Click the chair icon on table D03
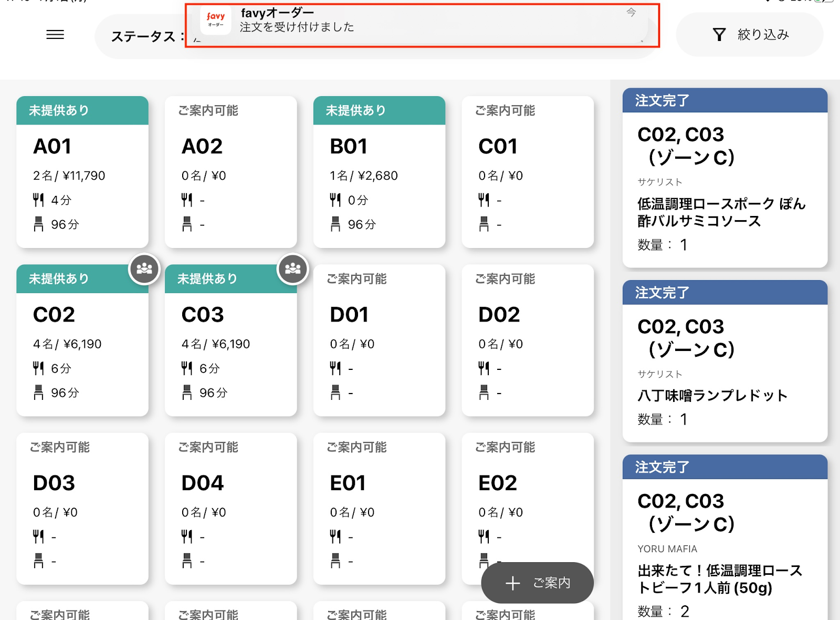840x620 pixels. [38, 561]
